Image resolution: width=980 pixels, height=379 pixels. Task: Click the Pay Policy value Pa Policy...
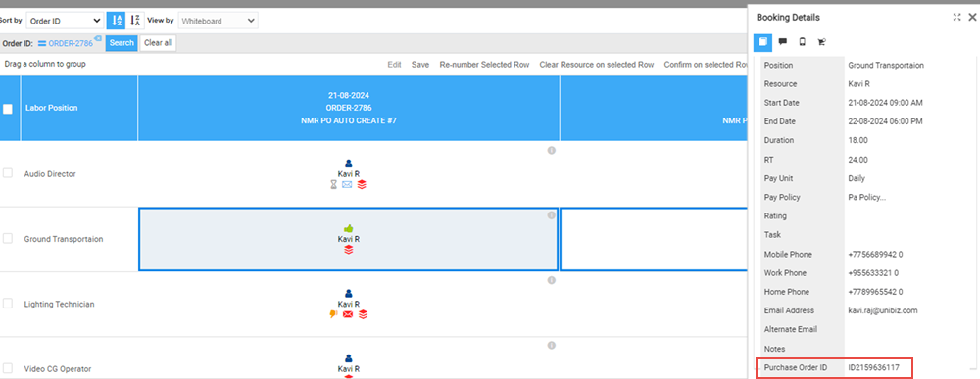tap(867, 197)
